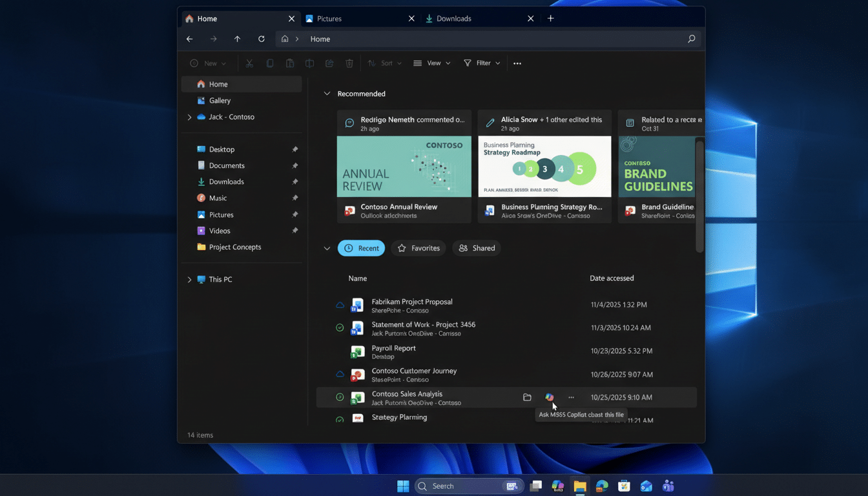
Task: Ask M365 Copilot about Contoso Sales Analysis
Action: tap(549, 397)
